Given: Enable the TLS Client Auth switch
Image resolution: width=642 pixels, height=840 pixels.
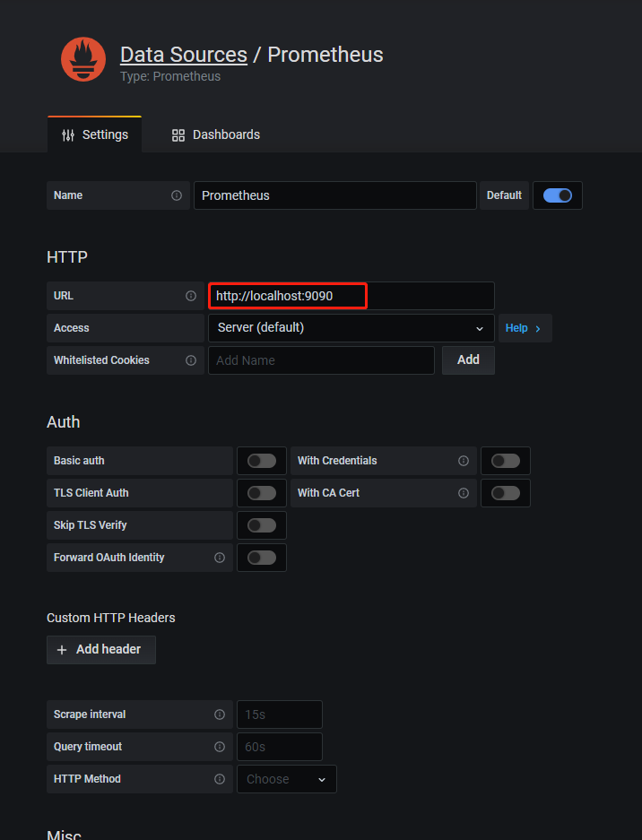Looking at the screenshot, I should (x=262, y=493).
